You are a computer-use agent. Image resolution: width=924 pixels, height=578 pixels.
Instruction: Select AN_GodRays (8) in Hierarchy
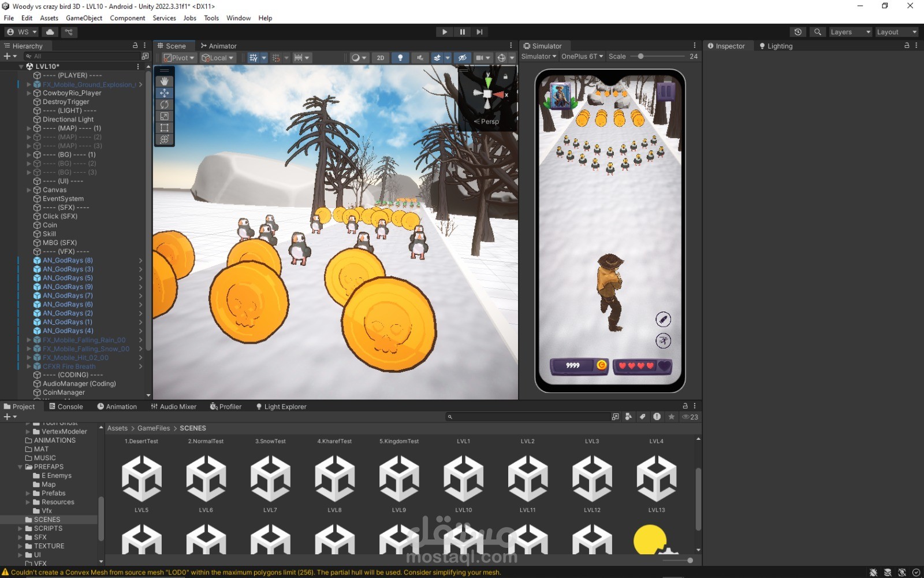point(68,261)
